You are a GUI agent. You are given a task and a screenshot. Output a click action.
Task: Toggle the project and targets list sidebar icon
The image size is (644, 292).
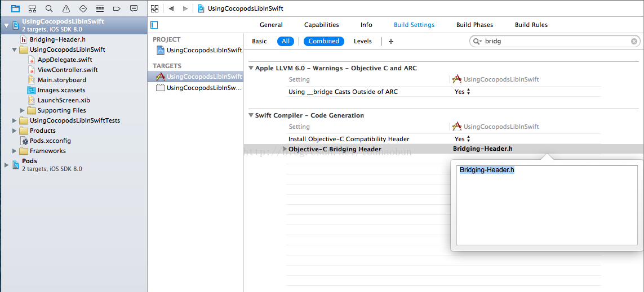[154, 25]
